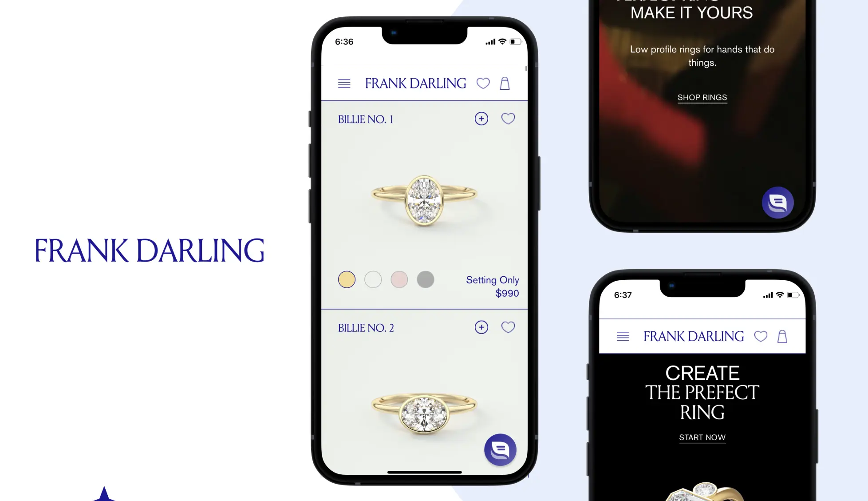Tap BILLIE NO. 2 product title label

[366, 327]
